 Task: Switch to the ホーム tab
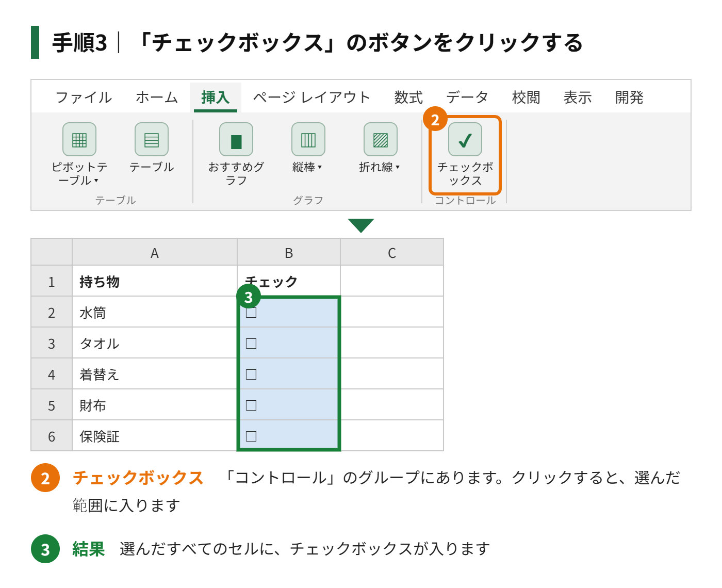click(157, 97)
